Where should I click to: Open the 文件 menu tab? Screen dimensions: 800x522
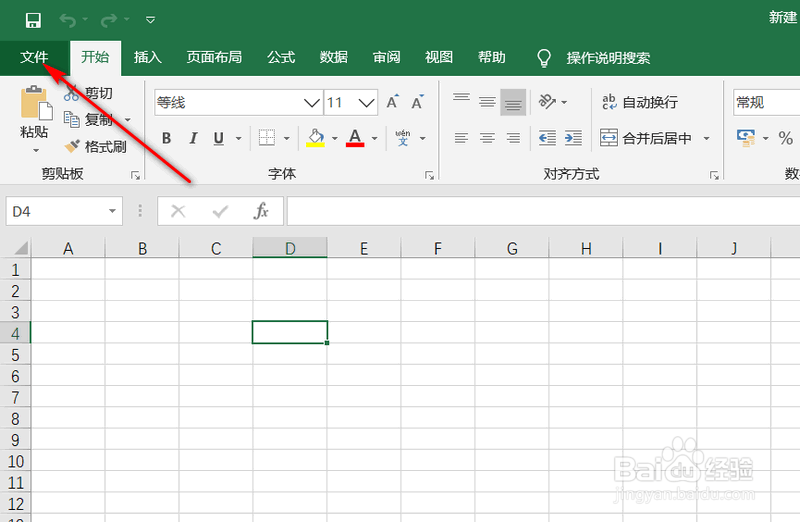[34, 57]
